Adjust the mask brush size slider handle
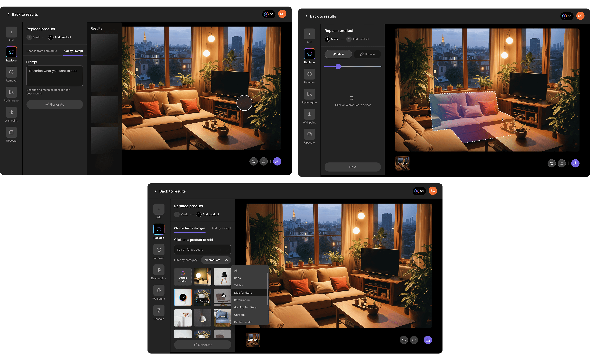Viewport: 590px width, 364px height. pyautogui.click(x=338, y=66)
